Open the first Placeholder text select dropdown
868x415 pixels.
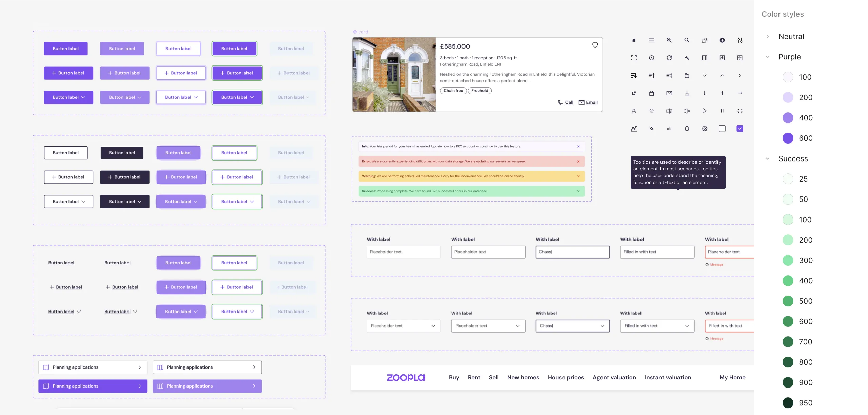pyautogui.click(x=403, y=326)
